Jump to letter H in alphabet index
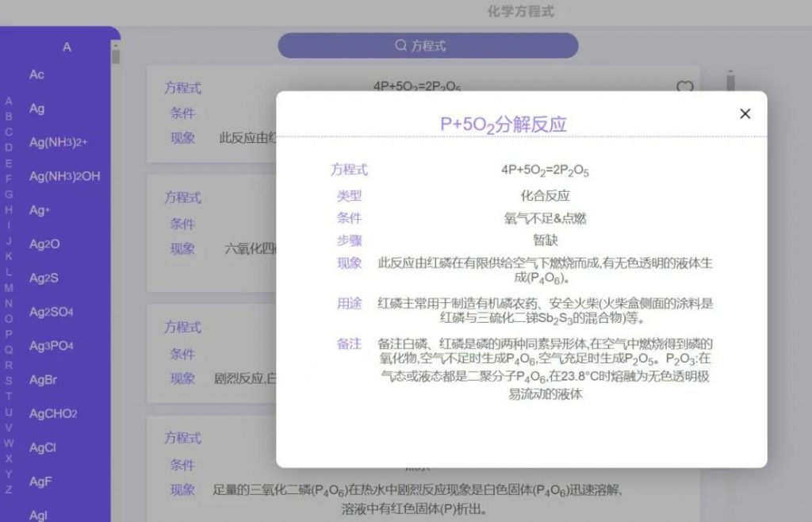 pos(9,209)
